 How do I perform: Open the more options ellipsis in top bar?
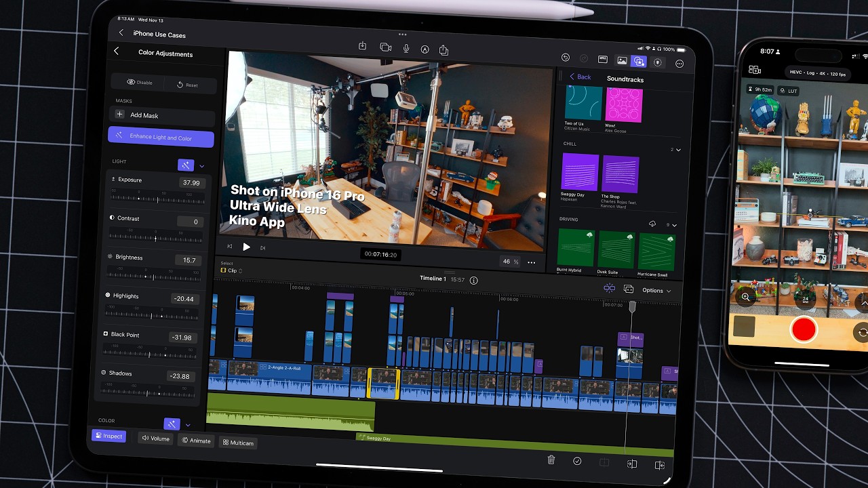point(679,64)
